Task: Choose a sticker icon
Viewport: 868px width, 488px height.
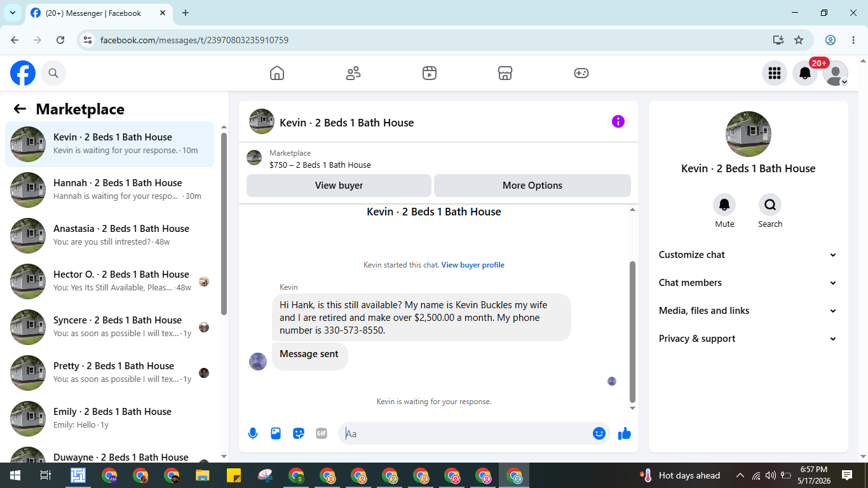Action: point(299,433)
